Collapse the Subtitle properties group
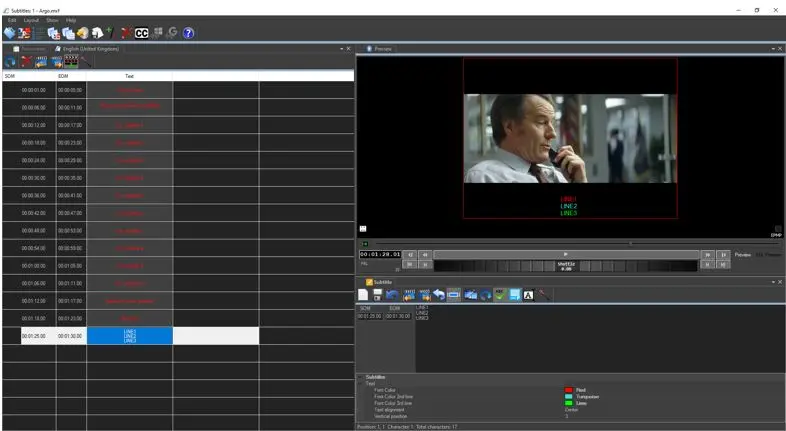This screenshot has height=431, width=786. (x=360, y=377)
